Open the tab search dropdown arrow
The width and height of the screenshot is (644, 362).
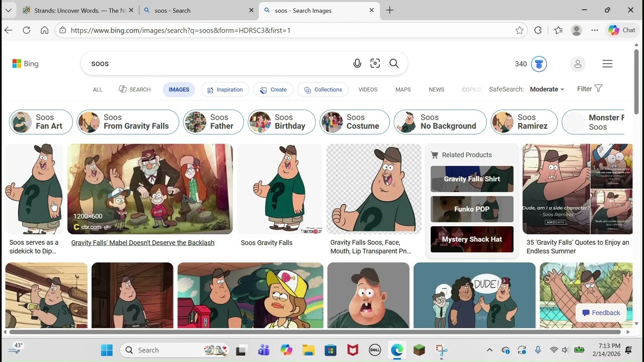8,10
